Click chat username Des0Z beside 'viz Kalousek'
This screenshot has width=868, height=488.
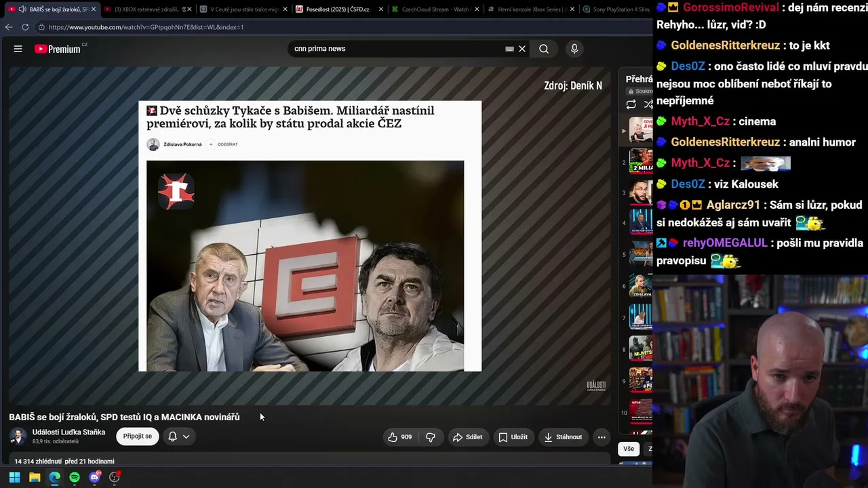688,184
